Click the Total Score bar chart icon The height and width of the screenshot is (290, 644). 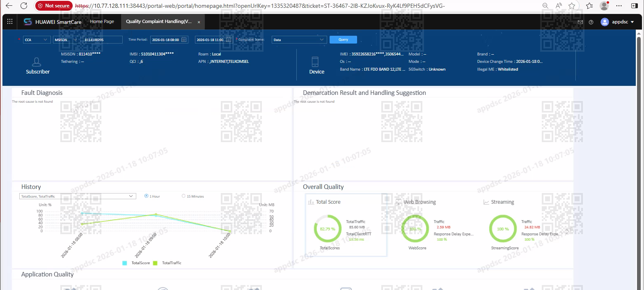tap(311, 202)
